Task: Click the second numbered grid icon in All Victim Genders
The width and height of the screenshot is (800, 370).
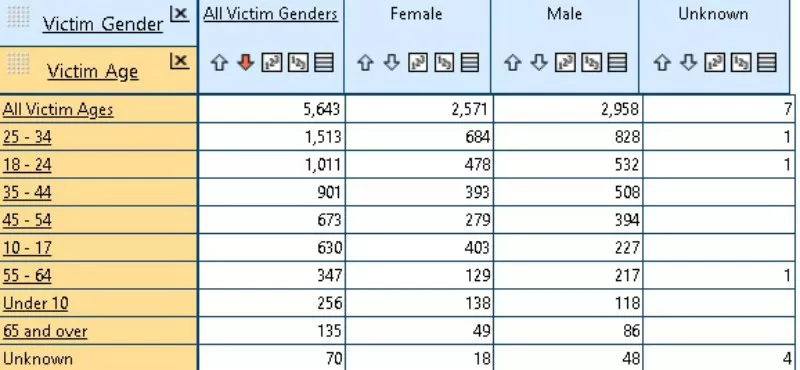Action: pos(298,63)
